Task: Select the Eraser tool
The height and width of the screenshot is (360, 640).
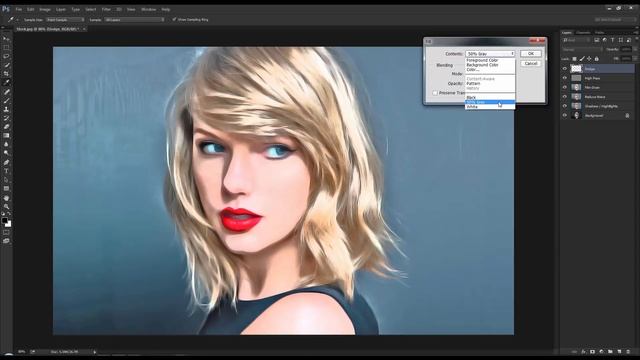Action: (6, 127)
